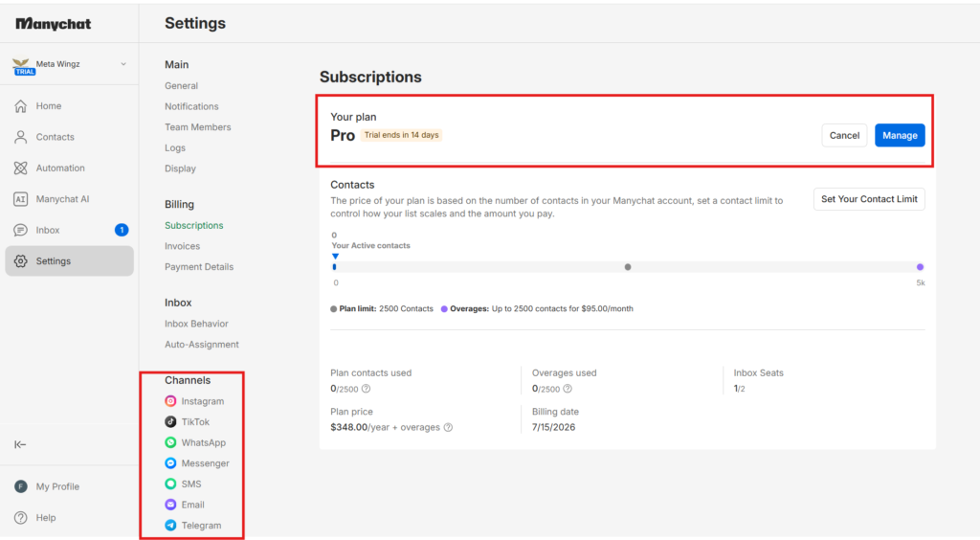Viewport: 980px width, 540px height.
Task: Open the TikTok channel settings
Action: 187,422
